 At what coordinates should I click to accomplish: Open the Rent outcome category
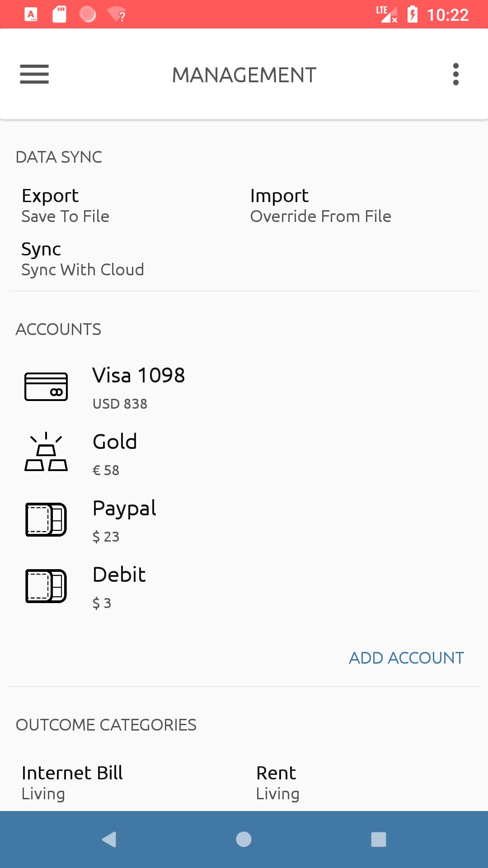[277, 783]
